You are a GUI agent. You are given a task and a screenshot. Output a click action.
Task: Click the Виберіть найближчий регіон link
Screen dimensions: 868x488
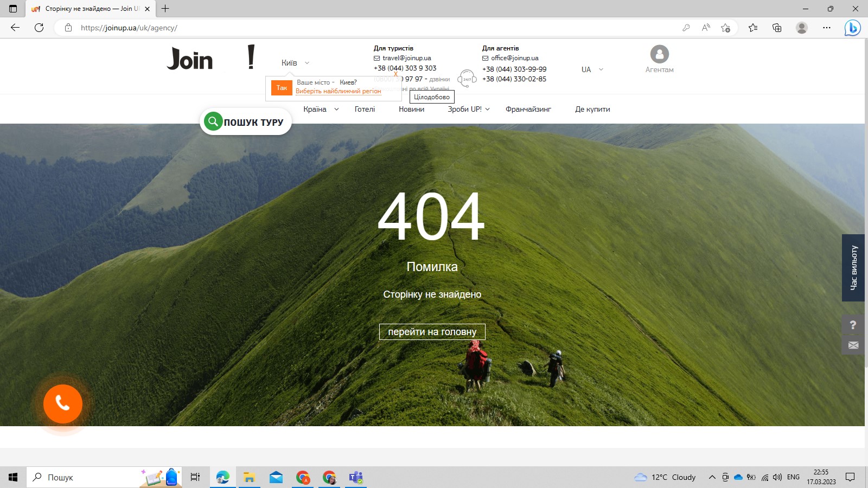[338, 91]
